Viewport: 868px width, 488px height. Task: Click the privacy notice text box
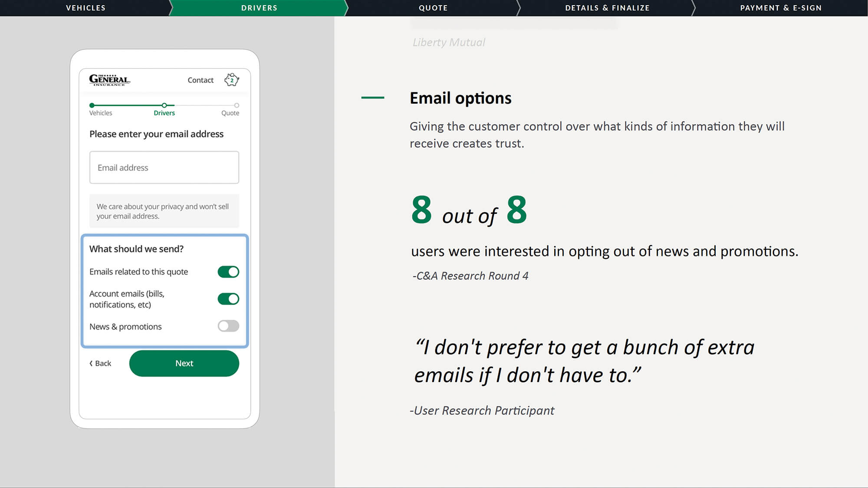[x=164, y=211]
